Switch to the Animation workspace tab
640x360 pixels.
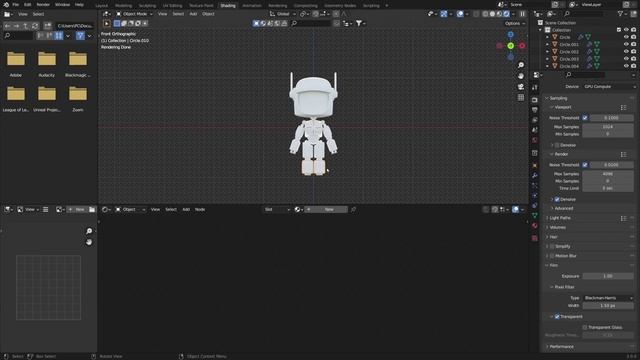[x=252, y=6]
